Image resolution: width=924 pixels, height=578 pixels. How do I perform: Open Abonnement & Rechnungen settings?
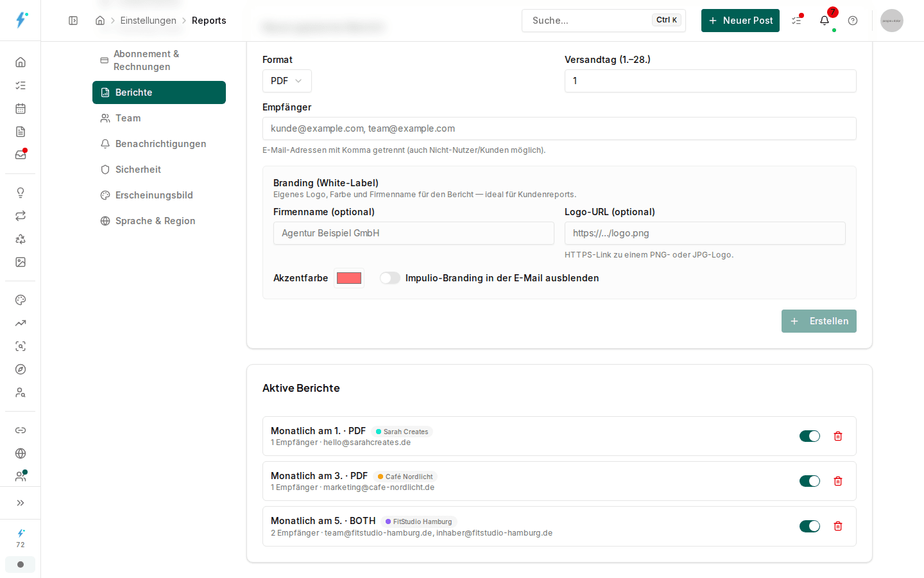pyautogui.click(x=159, y=60)
